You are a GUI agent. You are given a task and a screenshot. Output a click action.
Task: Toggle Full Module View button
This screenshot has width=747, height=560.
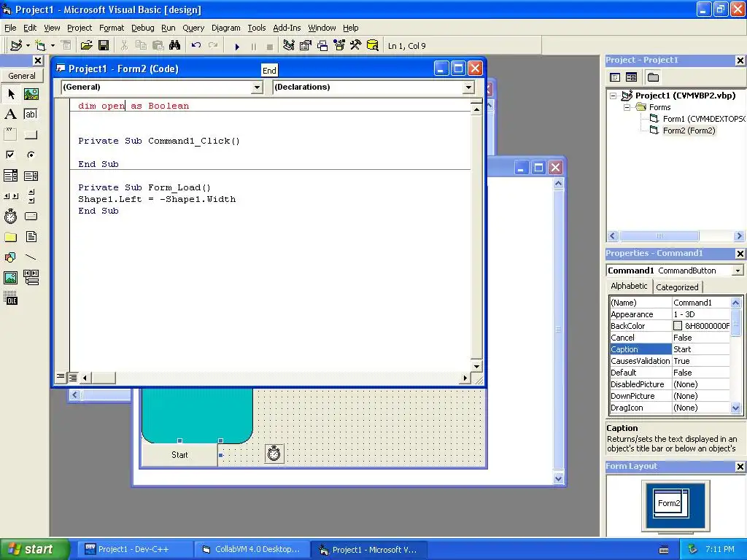73,378
